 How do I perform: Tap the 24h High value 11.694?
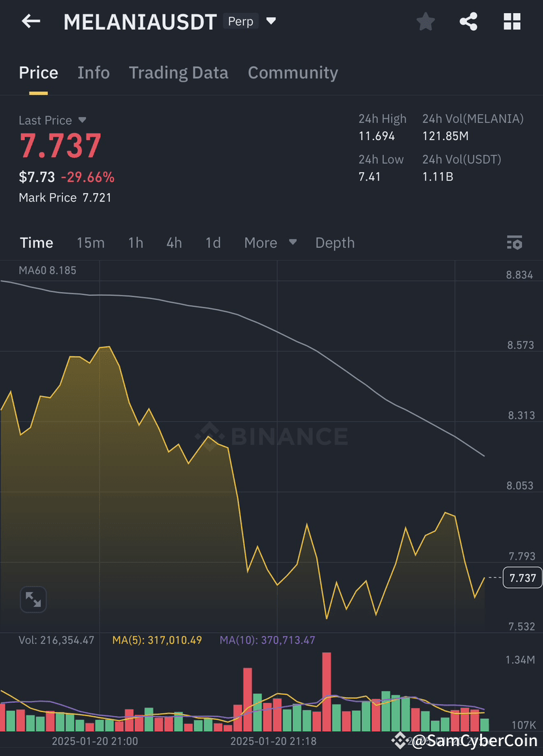tap(377, 136)
